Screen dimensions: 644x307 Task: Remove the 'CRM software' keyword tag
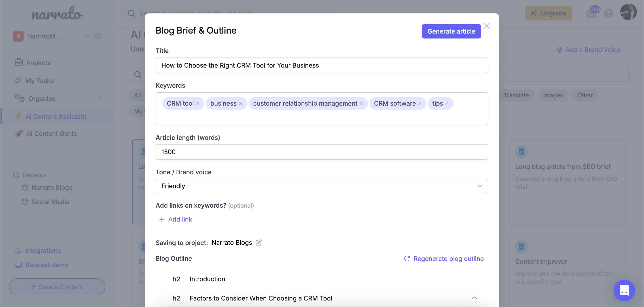pyautogui.click(x=420, y=103)
